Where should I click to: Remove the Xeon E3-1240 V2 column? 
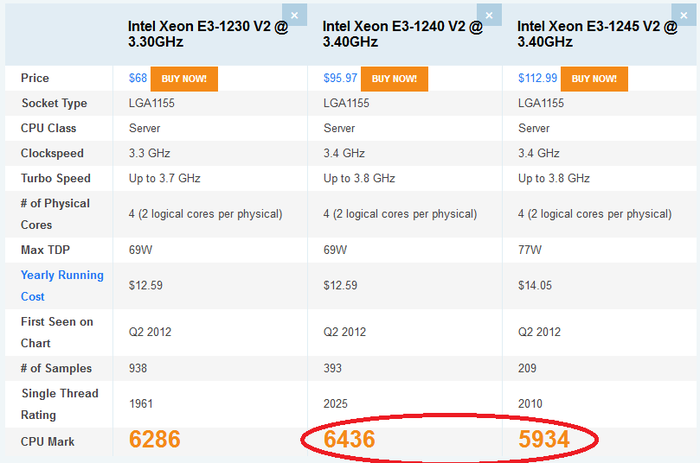point(490,16)
